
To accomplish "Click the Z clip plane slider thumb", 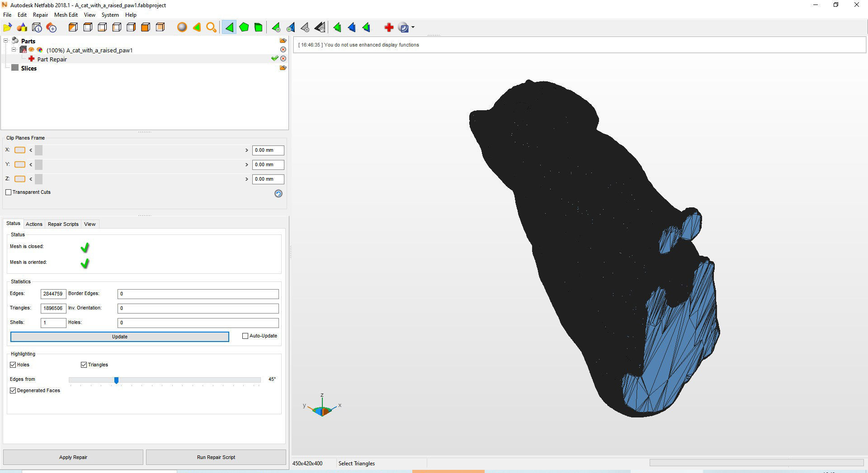I will pyautogui.click(x=38, y=179).
